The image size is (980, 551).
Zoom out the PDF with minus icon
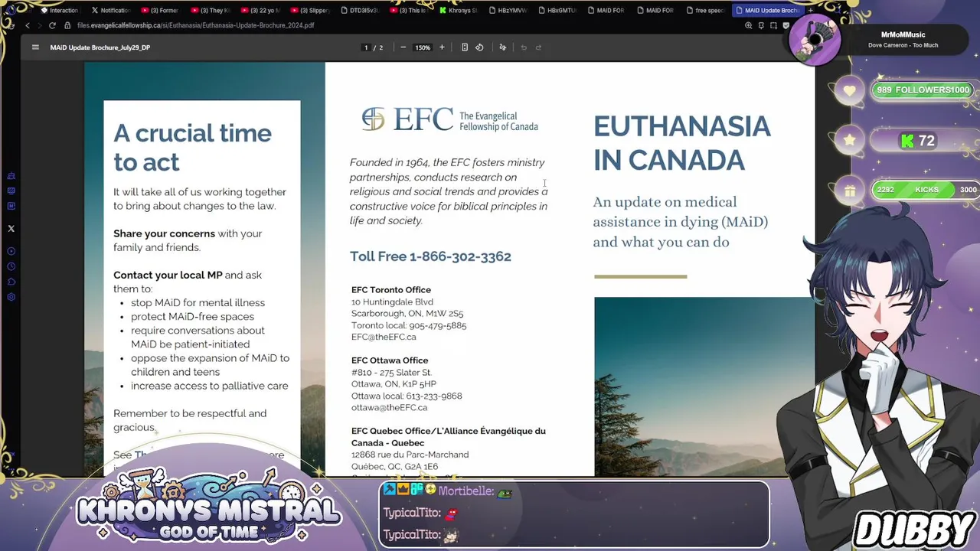pos(403,47)
